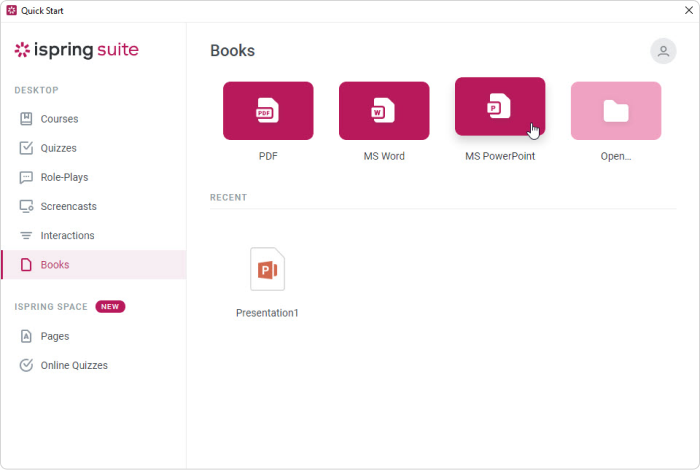Click the Screencasts monitor icon
The height and width of the screenshot is (470, 700).
pyautogui.click(x=27, y=206)
